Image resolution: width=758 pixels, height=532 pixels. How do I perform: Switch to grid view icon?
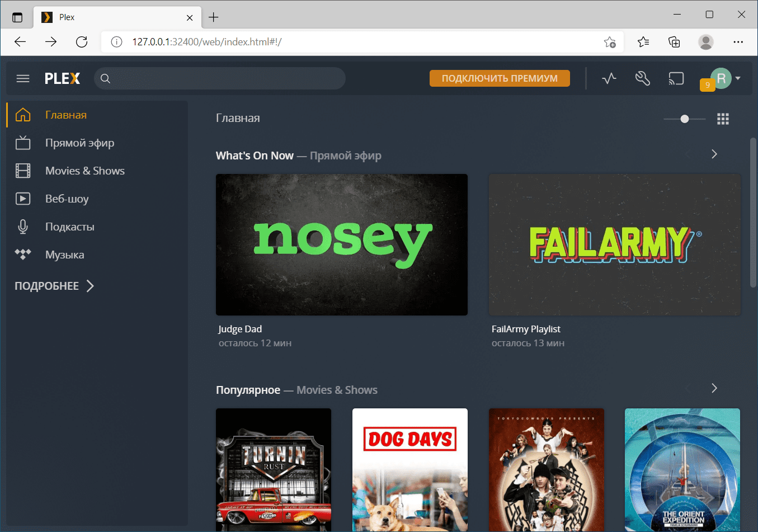(723, 119)
